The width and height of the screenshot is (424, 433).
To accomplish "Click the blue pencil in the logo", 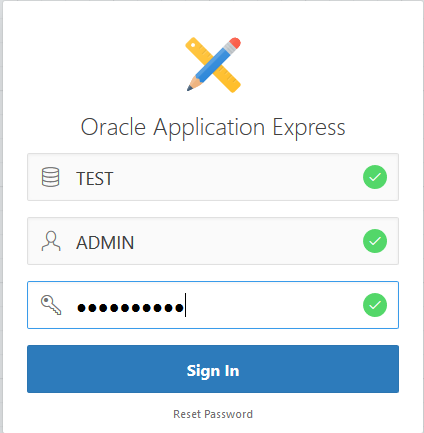I will coord(213,65).
